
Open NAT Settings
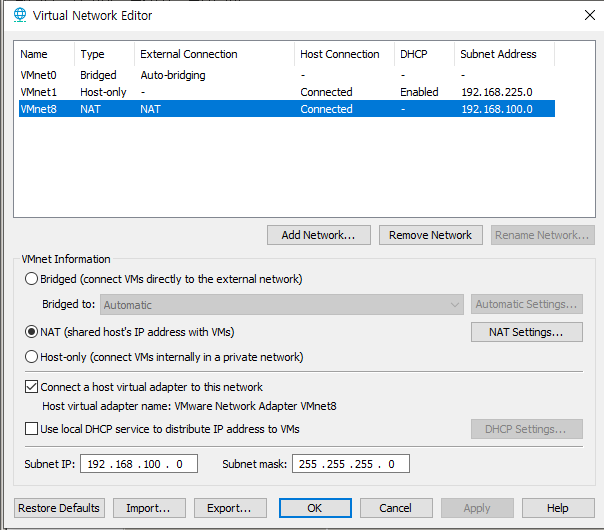click(527, 332)
